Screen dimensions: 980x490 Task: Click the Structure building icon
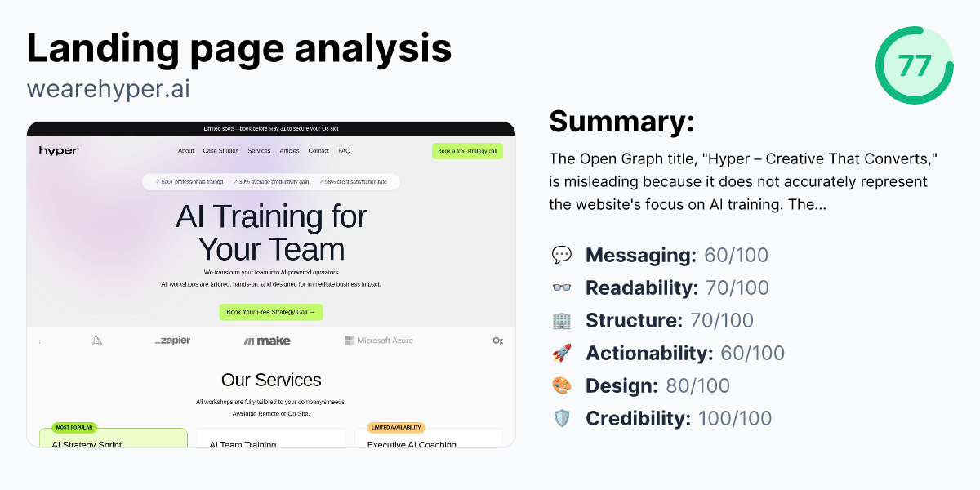coord(562,320)
